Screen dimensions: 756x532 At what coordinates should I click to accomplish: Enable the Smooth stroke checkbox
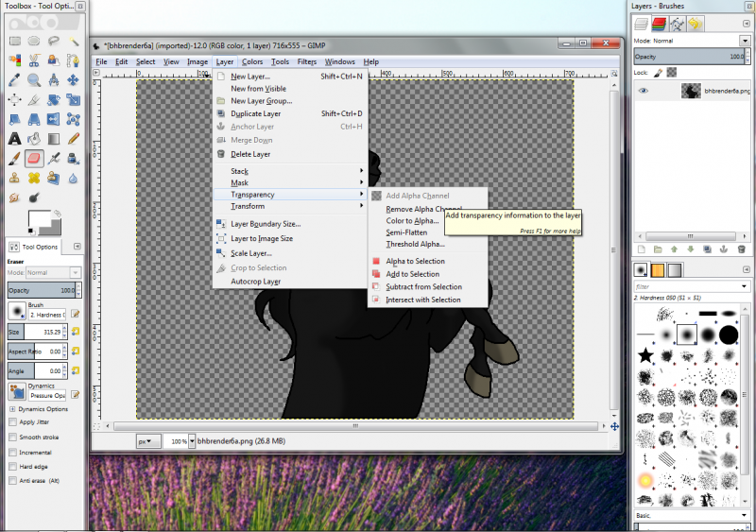(x=13, y=437)
